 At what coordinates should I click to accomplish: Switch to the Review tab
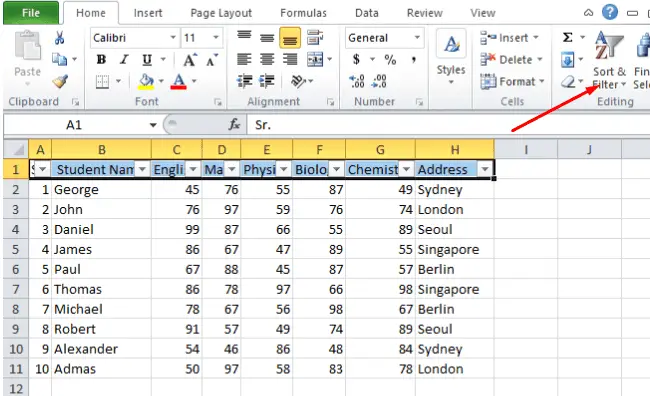click(x=424, y=13)
